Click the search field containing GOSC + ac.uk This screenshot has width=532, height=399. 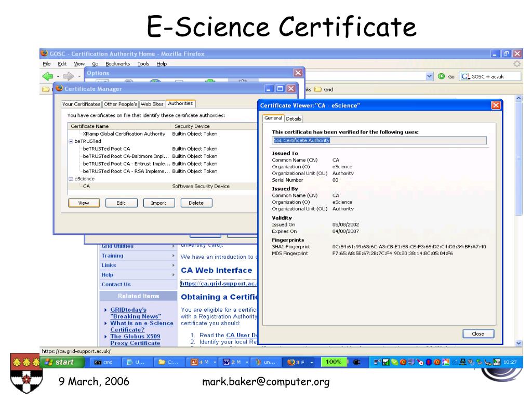click(x=490, y=76)
